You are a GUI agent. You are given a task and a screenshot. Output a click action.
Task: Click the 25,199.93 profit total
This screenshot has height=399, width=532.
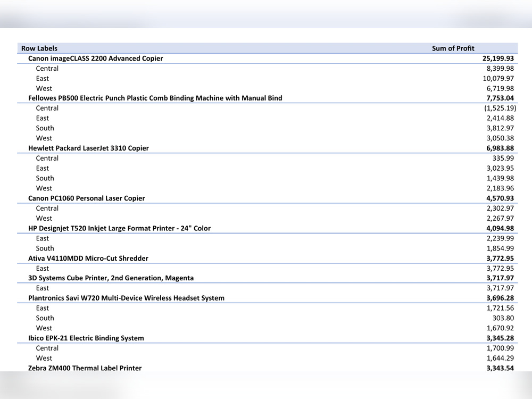pos(498,59)
